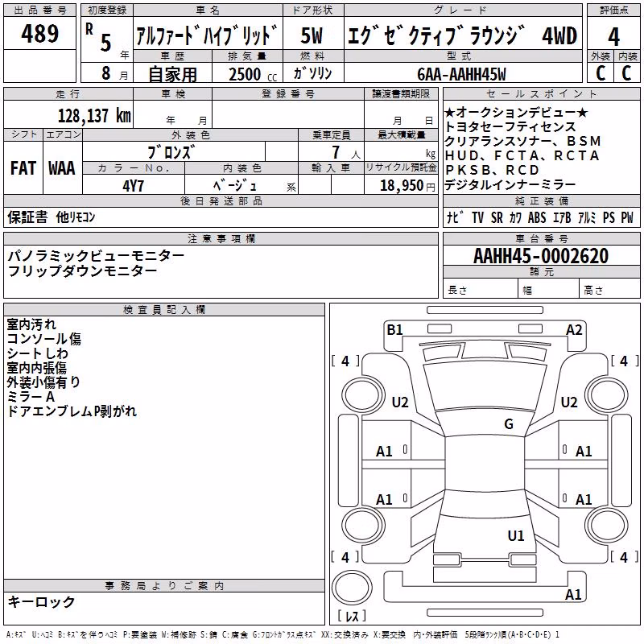Select the 保証書 item
The width and height of the screenshot is (644, 644).
(27, 217)
